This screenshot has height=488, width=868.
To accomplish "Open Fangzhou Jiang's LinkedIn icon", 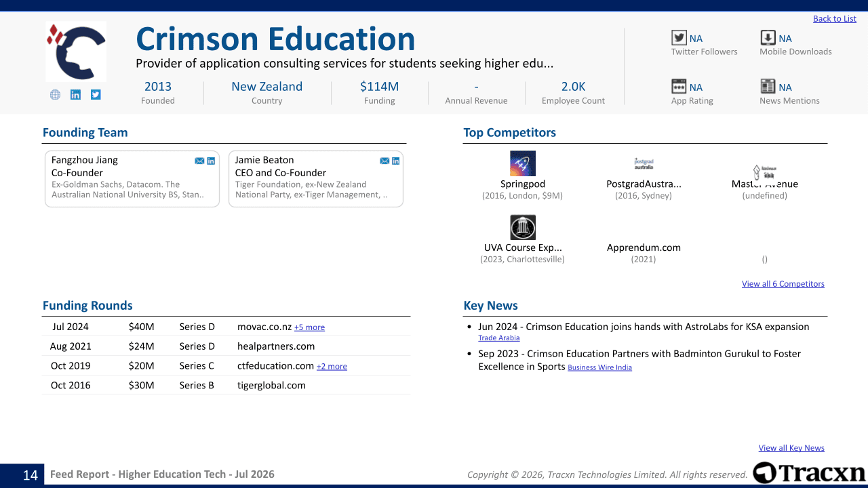I will tap(211, 161).
